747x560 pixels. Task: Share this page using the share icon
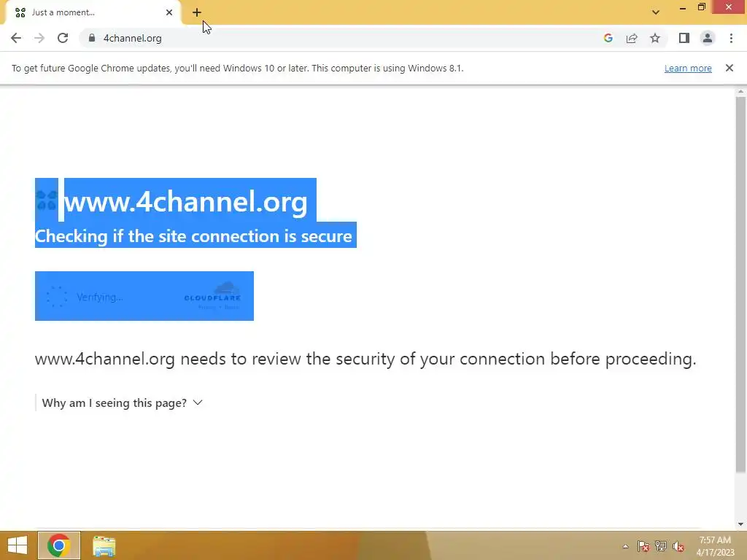[x=632, y=38]
